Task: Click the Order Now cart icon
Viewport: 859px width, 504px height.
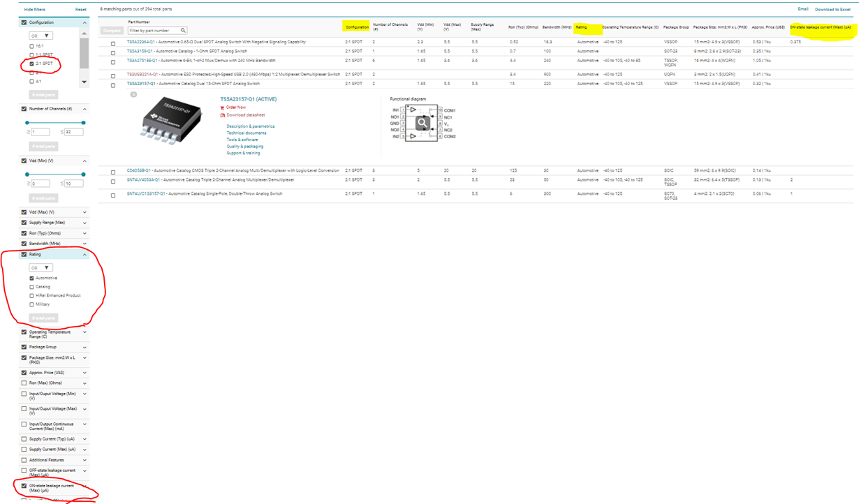Action: (222, 108)
